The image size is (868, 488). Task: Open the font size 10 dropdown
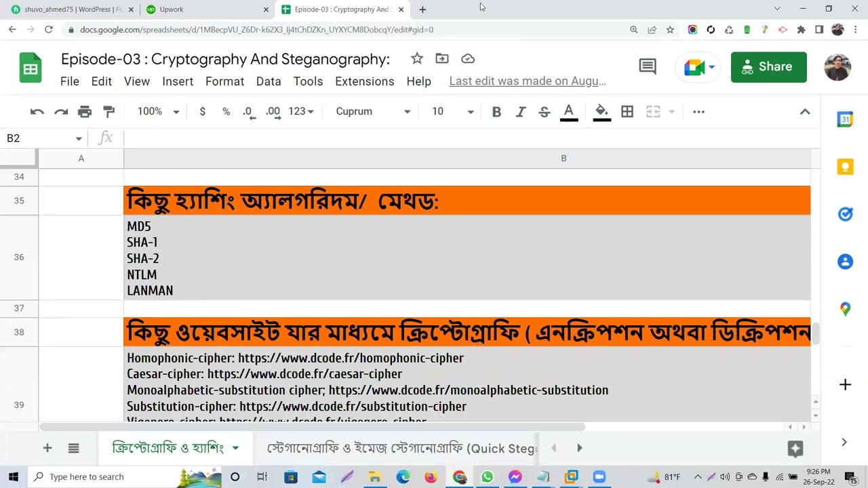pyautogui.click(x=453, y=112)
